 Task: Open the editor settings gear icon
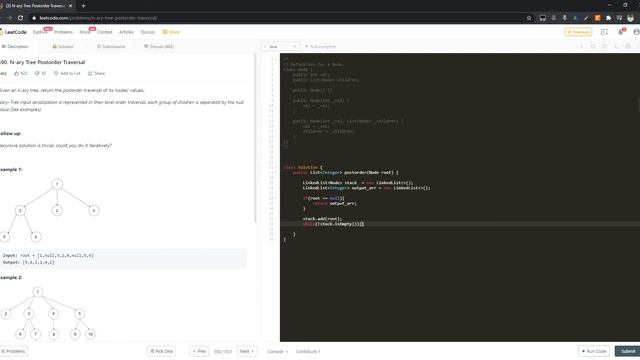coord(628,47)
